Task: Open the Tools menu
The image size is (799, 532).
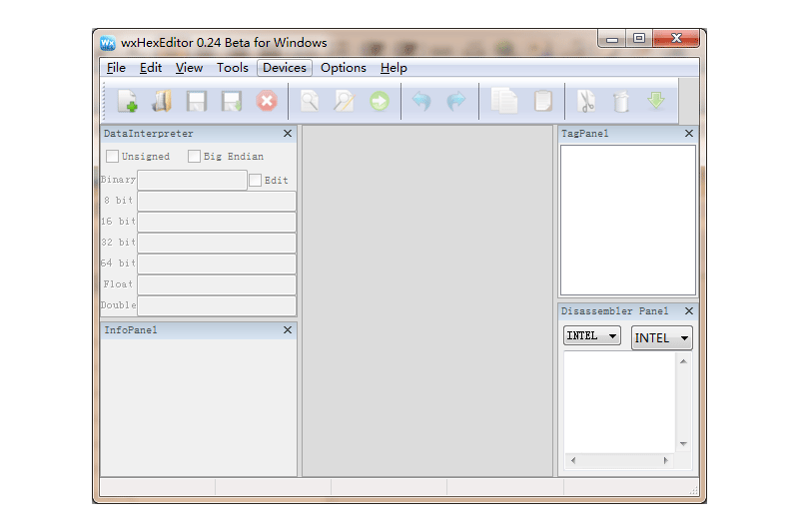Action: click(233, 68)
